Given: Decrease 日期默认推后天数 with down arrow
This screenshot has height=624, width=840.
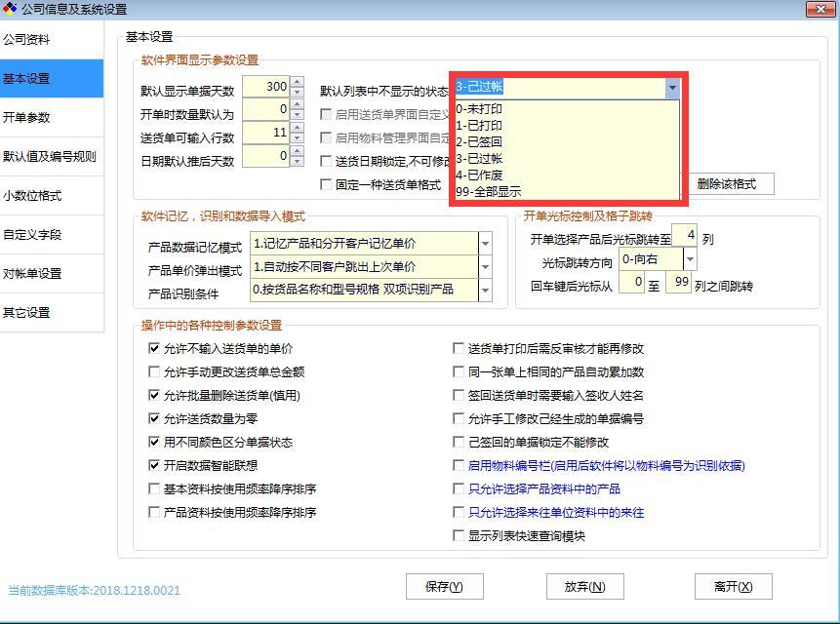Looking at the screenshot, I should point(298,161).
